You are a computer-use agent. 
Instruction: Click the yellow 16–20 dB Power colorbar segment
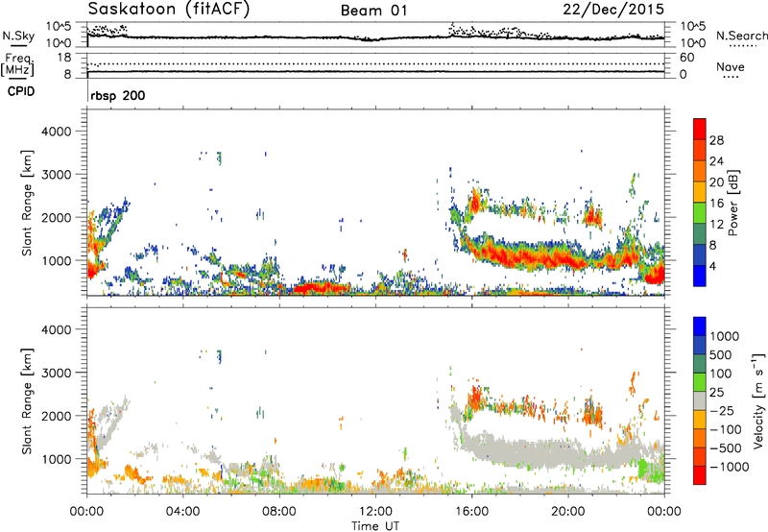700,191
